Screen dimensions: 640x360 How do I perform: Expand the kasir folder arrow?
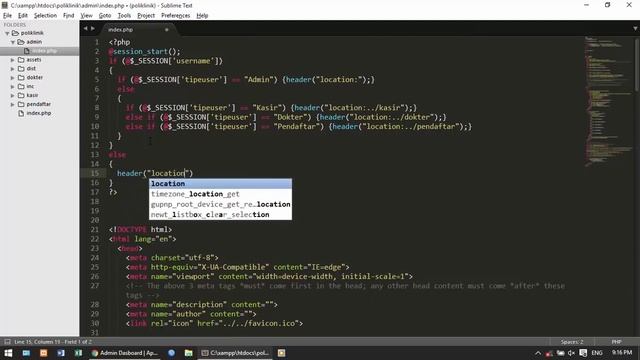pyautogui.click(x=13, y=96)
